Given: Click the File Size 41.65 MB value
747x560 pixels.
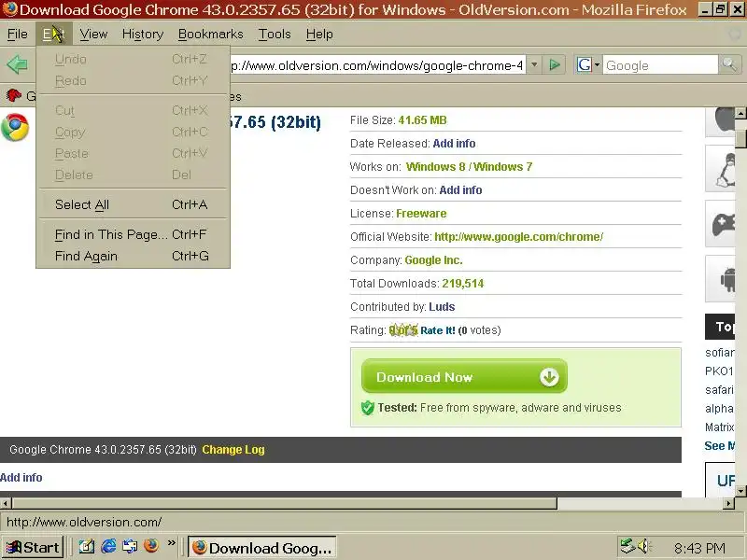Looking at the screenshot, I should (422, 120).
